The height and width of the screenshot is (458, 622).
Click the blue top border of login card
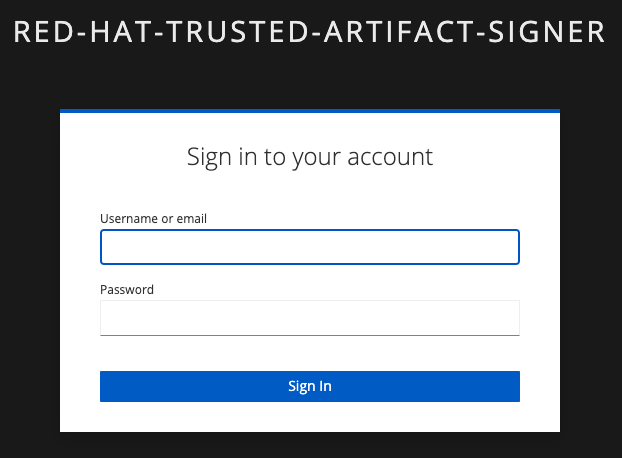tap(310, 111)
